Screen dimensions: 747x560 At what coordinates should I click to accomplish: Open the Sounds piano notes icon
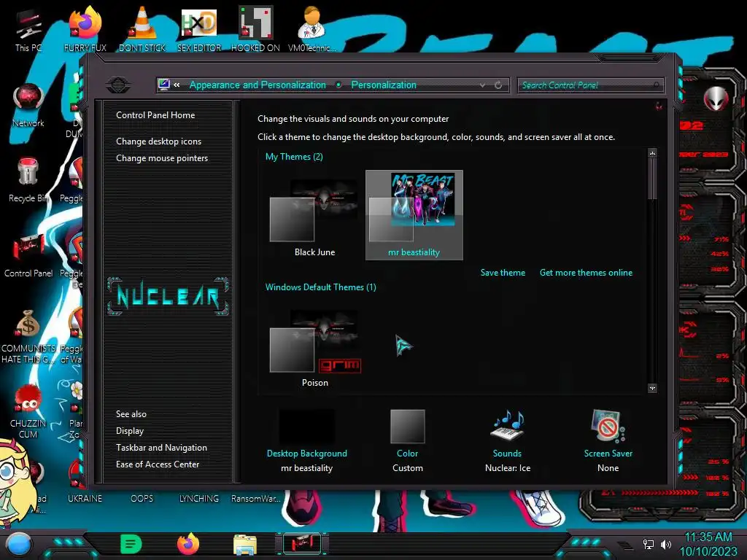pos(508,425)
